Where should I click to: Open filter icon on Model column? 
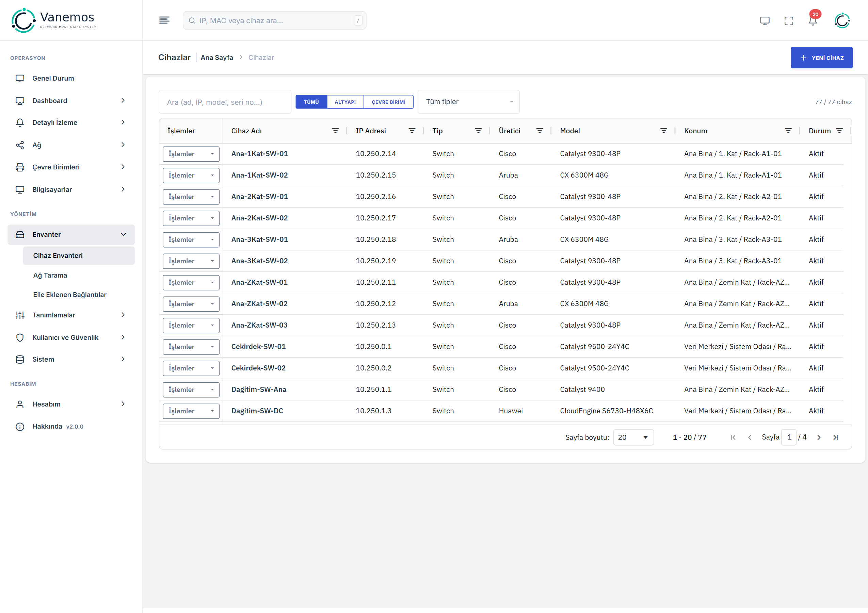[x=663, y=131]
